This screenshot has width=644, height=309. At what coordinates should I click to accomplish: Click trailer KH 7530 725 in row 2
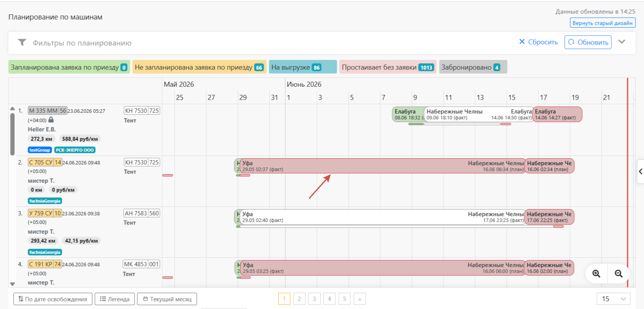(x=142, y=162)
